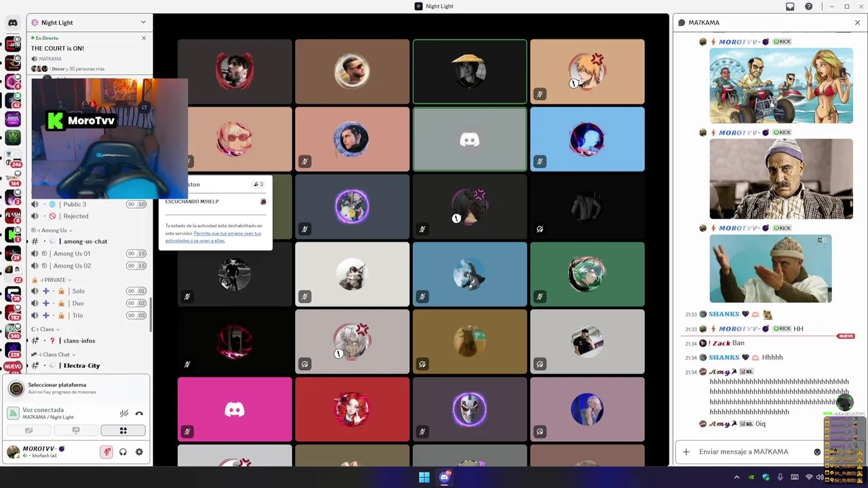Open server icon with 228 badge
The height and width of the screenshot is (488, 868).
point(13,350)
